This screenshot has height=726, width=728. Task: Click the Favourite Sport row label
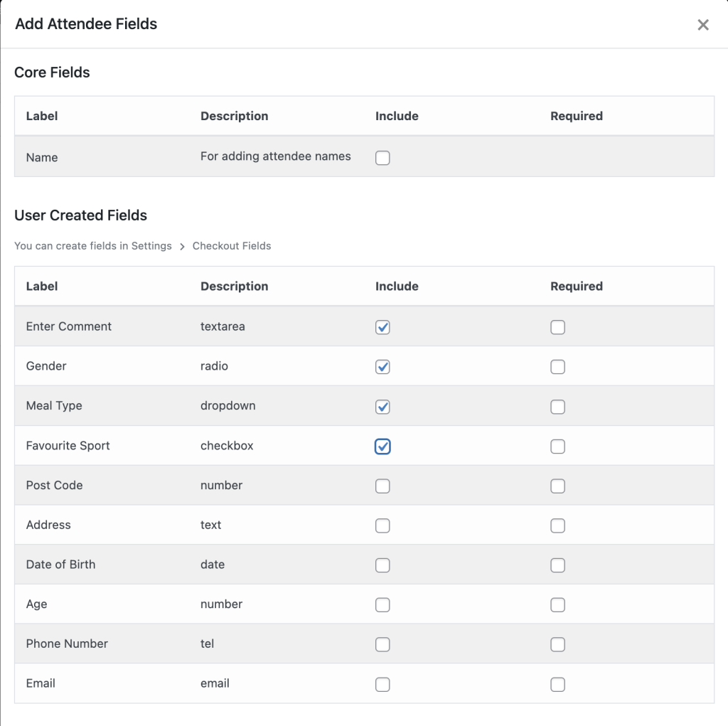click(x=68, y=447)
